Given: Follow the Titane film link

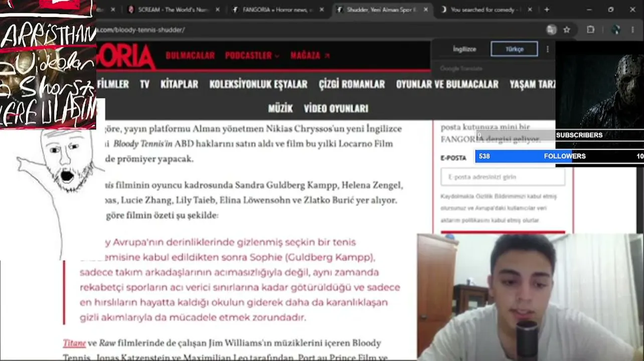Looking at the screenshot, I should pos(74,343).
